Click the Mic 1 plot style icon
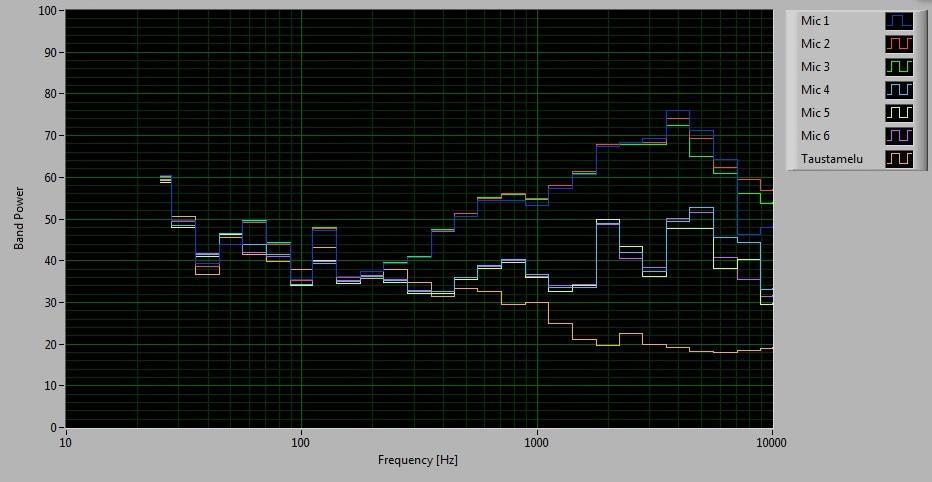The image size is (932, 482). coord(898,21)
